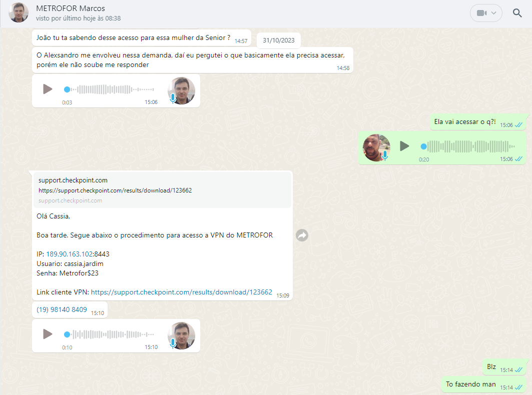This screenshot has width=532, height=395.
Task: Click your avatar on 0:20 audio
Action: click(x=376, y=148)
